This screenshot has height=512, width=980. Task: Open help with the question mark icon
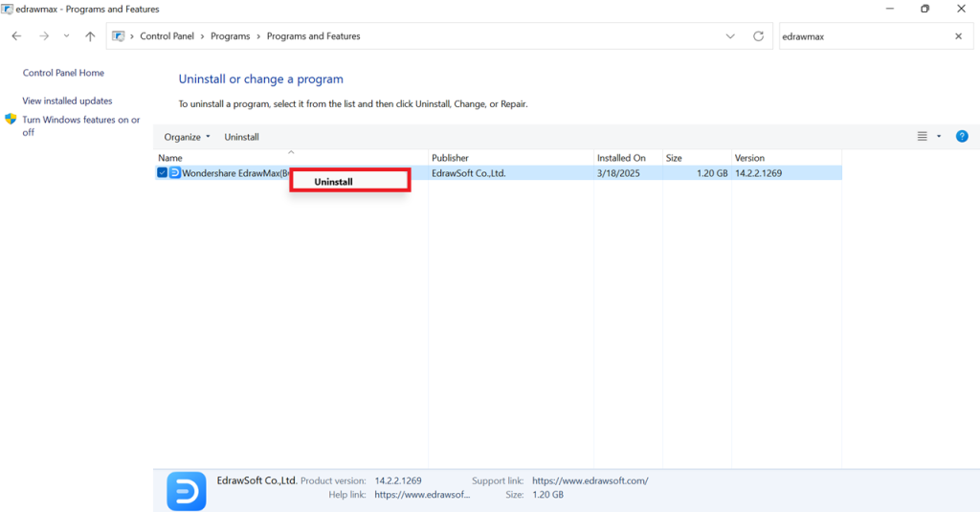coord(962,136)
